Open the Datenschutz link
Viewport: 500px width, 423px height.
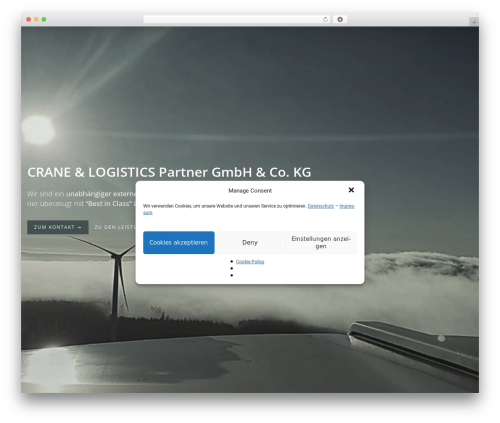pyautogui.click(x=321, y=206)
